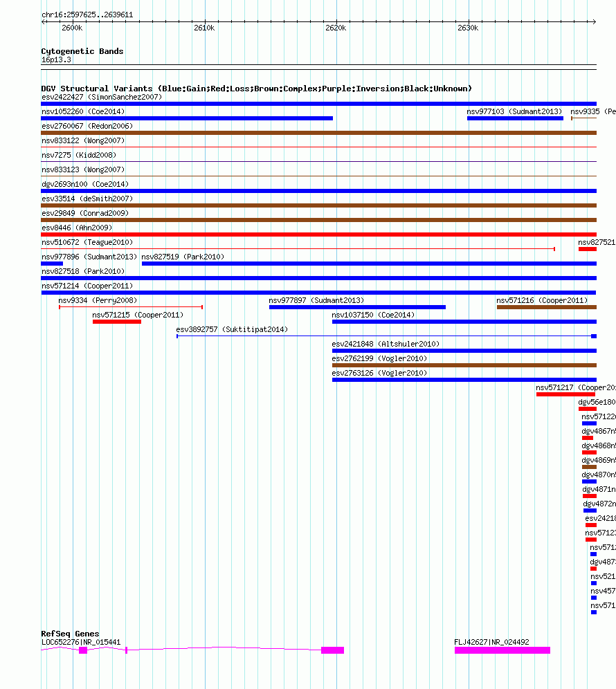Open nsv510672 (Teague2010) variant label
Viewport: 616px width, 689px height.
click(x=87, y=242)
